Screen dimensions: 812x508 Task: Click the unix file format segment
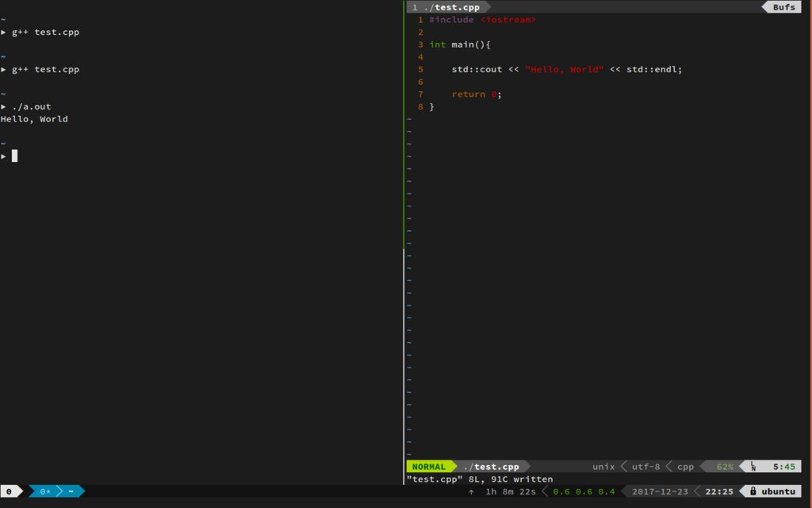[603, 467]
